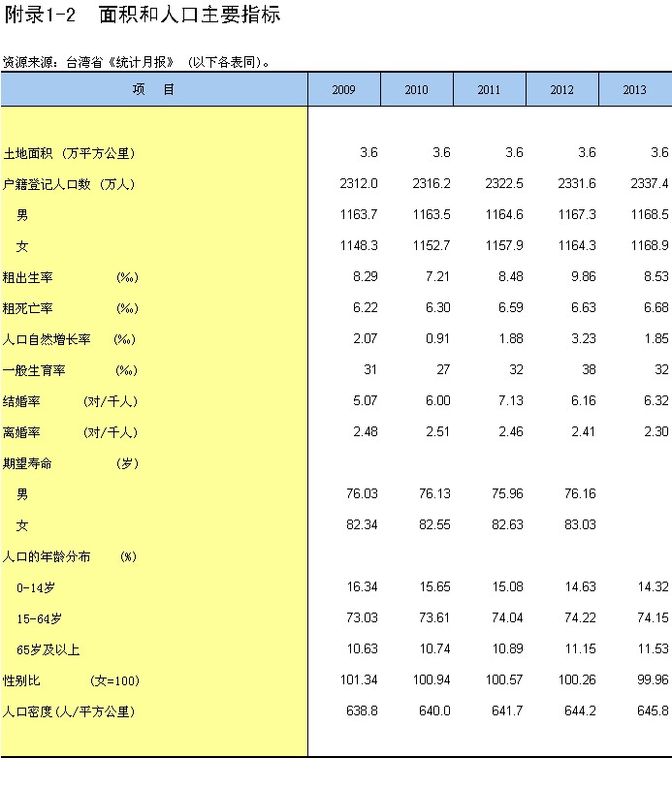Screen dimensions: 672x789
Task: Click population density value 641.7
Action: [507, 711]
